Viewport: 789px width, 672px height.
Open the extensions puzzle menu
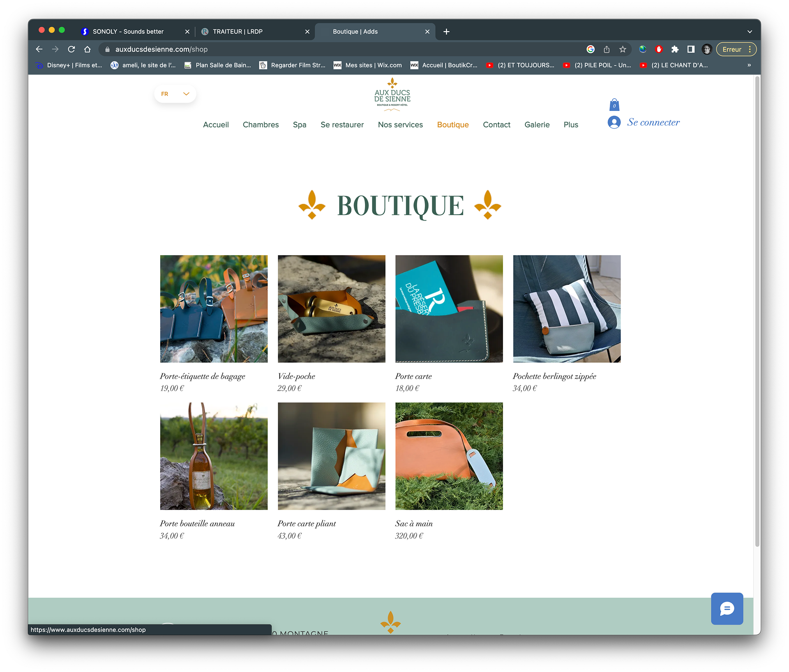click(675, 49)
